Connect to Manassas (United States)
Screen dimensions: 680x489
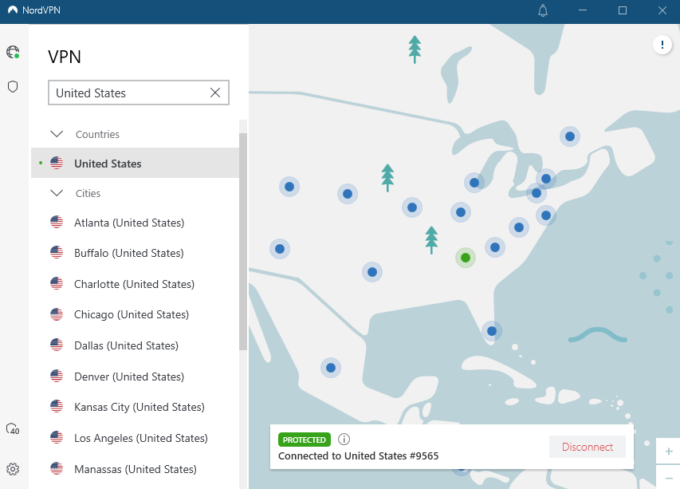(x=135, y=469)
